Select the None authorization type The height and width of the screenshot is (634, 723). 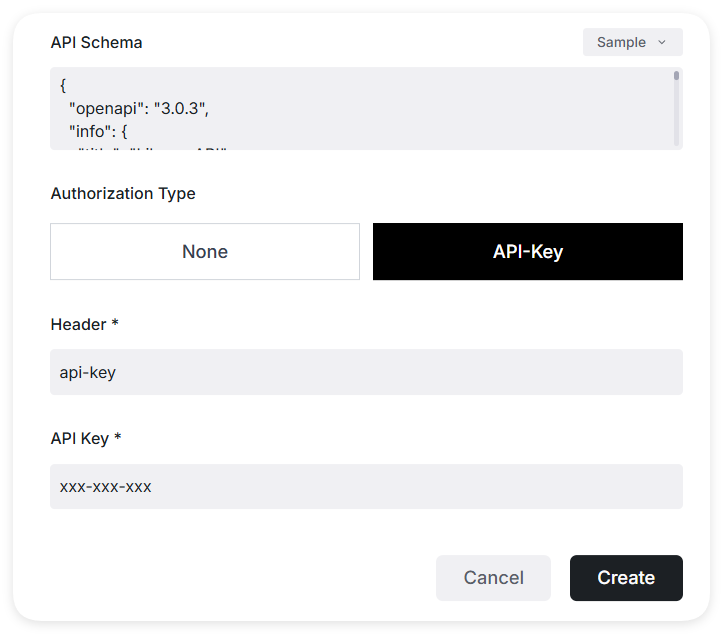coord(205,252)
